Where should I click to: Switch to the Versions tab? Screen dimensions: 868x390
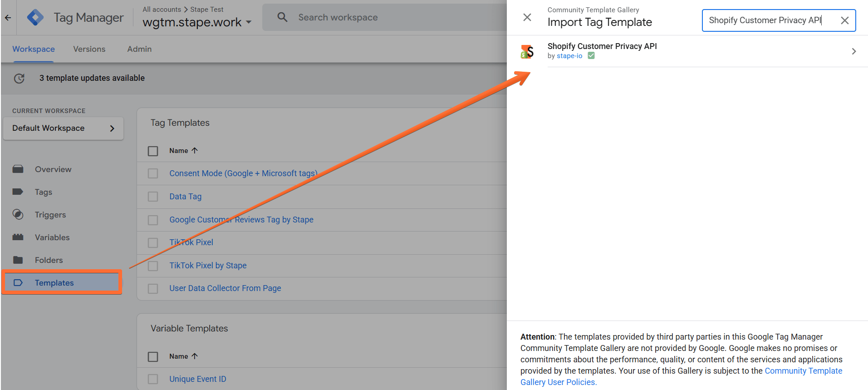click(89, 49)
